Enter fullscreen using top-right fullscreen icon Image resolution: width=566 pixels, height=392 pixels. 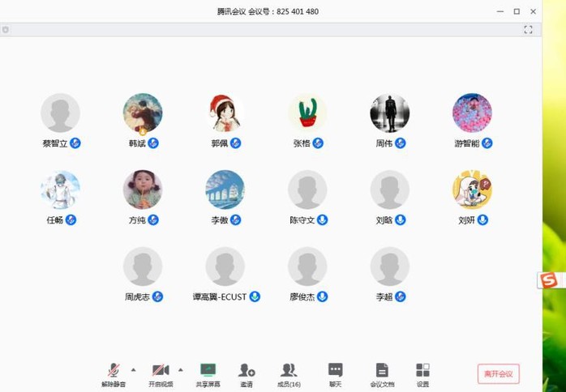(x=528, y=30)
